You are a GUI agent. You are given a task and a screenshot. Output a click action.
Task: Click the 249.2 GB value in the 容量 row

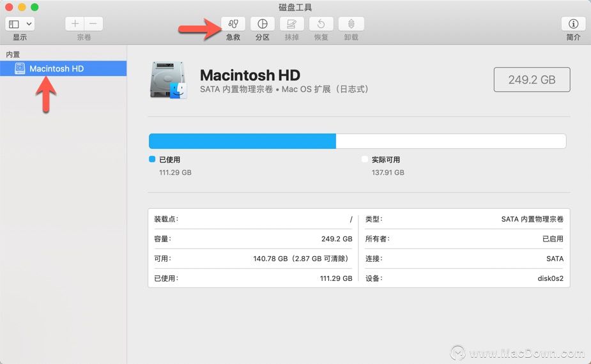pos(337,239)
